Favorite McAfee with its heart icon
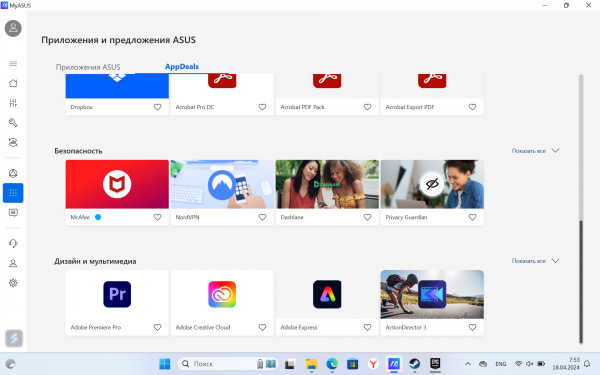 (157, 217)
